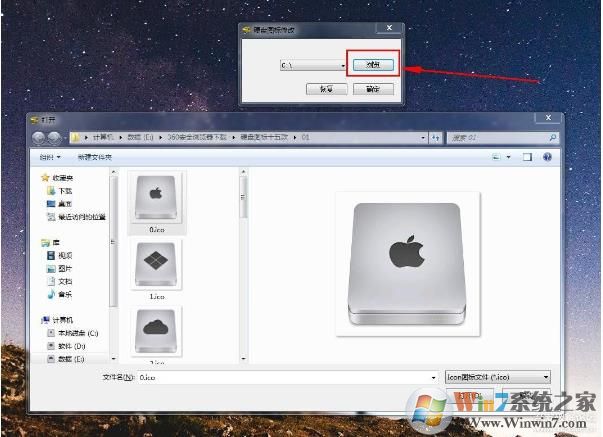This screenshot has height=437, width=603.
Task: Click the Open button in the file dialog
Action: 469,395
